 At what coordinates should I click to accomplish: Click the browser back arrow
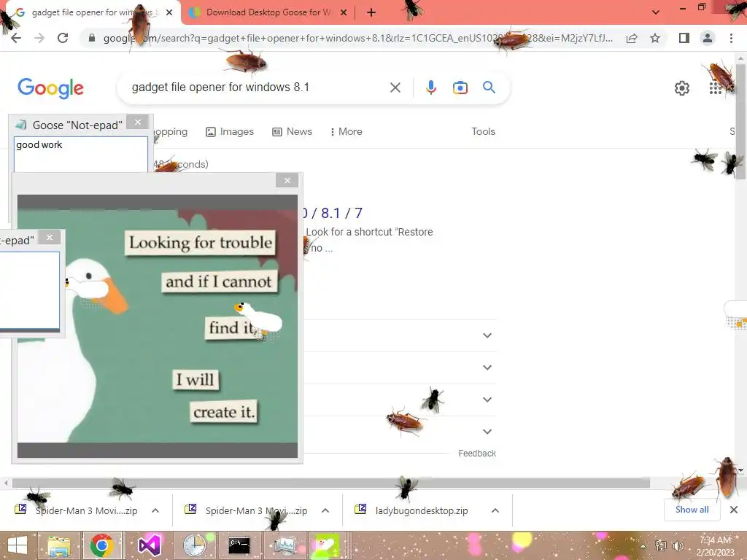click(x=16, y=38)
